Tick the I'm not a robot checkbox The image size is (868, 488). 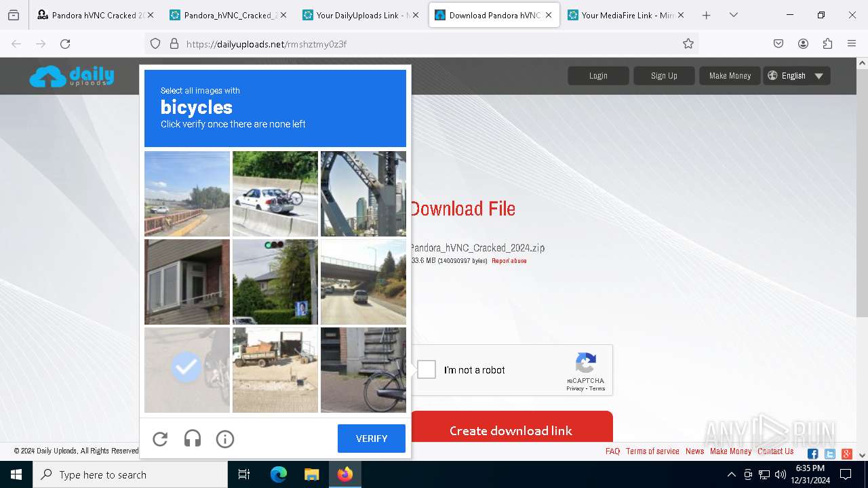pos(427,369)
